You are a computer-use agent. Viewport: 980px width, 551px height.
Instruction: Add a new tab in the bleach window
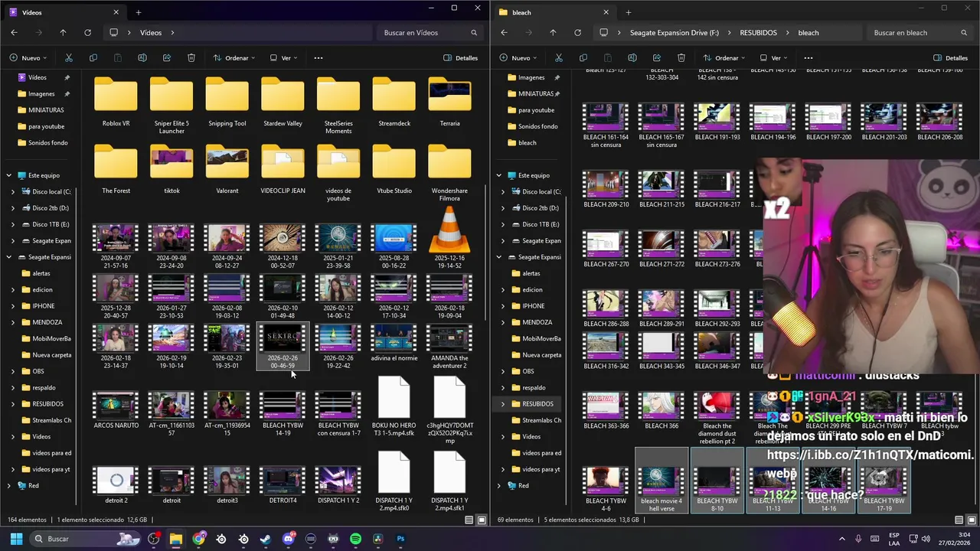pos(629,12)
